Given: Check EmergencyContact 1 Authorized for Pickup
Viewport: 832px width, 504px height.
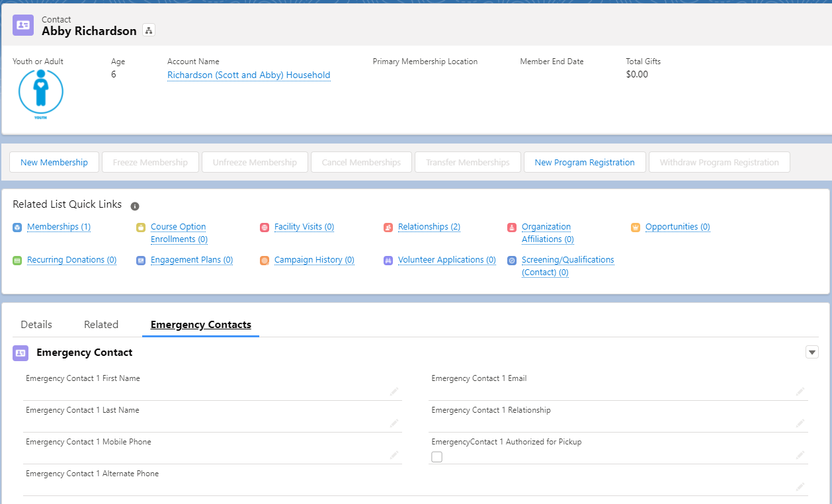Looking at the screenshot, I should point(437,456).
